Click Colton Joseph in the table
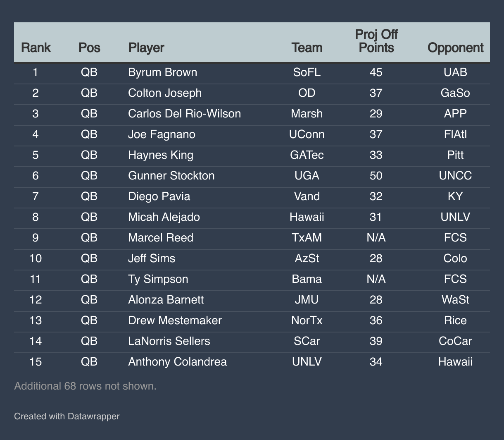 tap(165, 93)
